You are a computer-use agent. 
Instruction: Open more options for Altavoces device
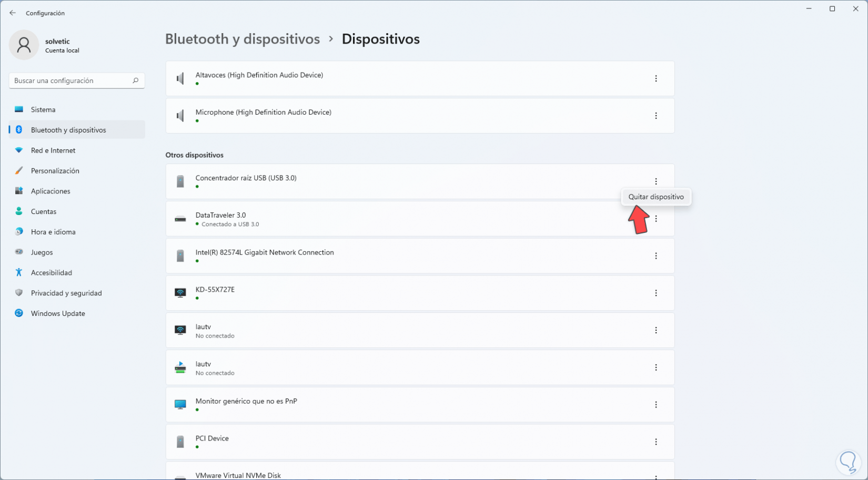655,79
